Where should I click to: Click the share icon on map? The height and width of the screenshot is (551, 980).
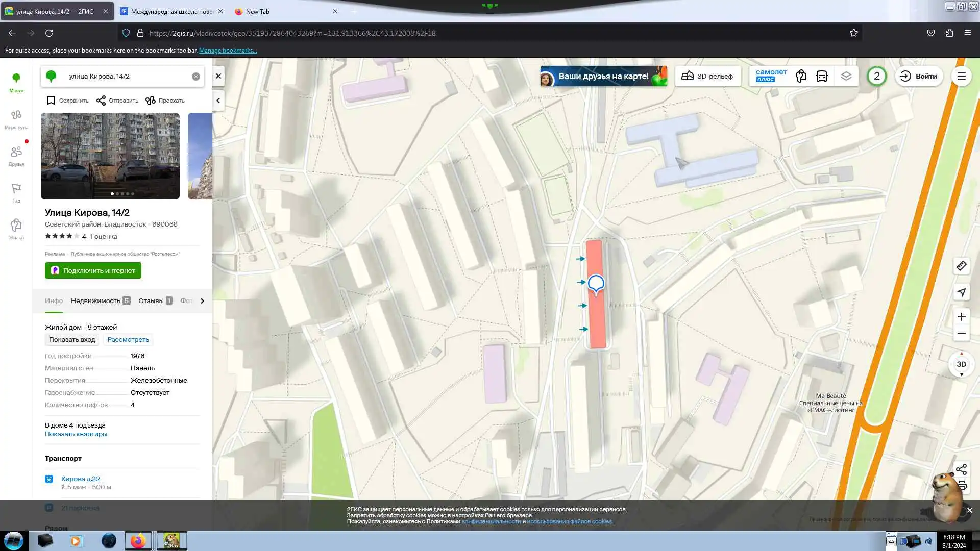pyautogui.click(x=961, y=469)
